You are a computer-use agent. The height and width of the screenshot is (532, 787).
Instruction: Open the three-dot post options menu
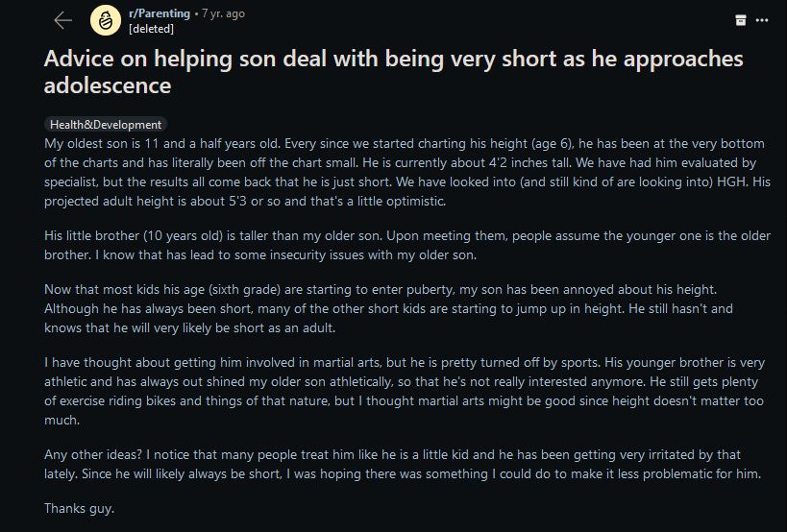click(x=762, y=20)
